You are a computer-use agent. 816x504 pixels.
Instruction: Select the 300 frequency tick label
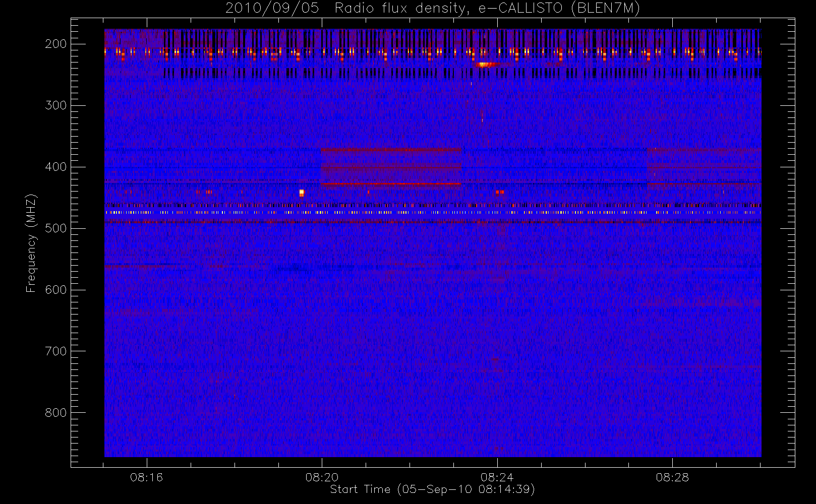(55, 105)
